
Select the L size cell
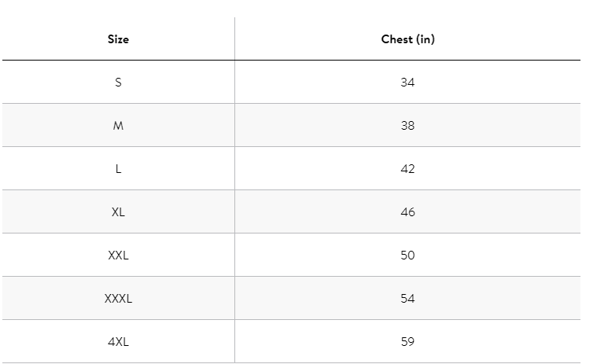coord(118,169)
